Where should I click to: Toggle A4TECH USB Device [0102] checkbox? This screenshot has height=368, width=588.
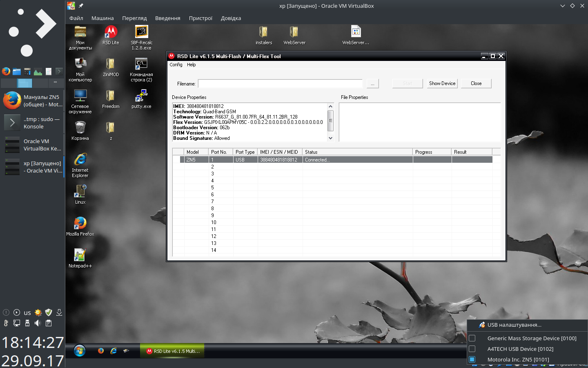[472, 349]
